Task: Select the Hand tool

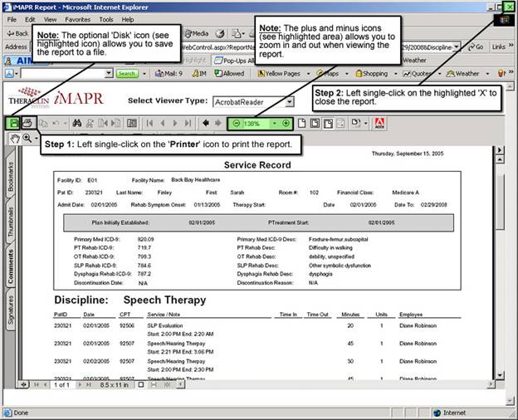Action: 14,138
